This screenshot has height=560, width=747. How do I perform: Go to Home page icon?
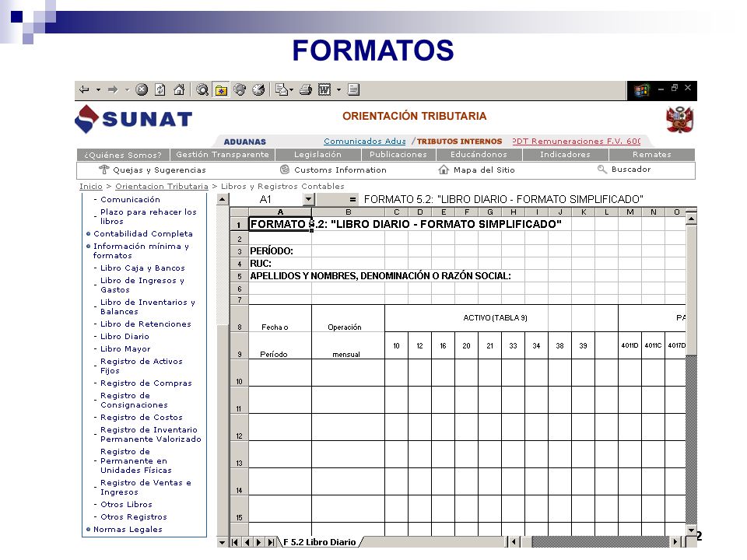tap(179, 89)
